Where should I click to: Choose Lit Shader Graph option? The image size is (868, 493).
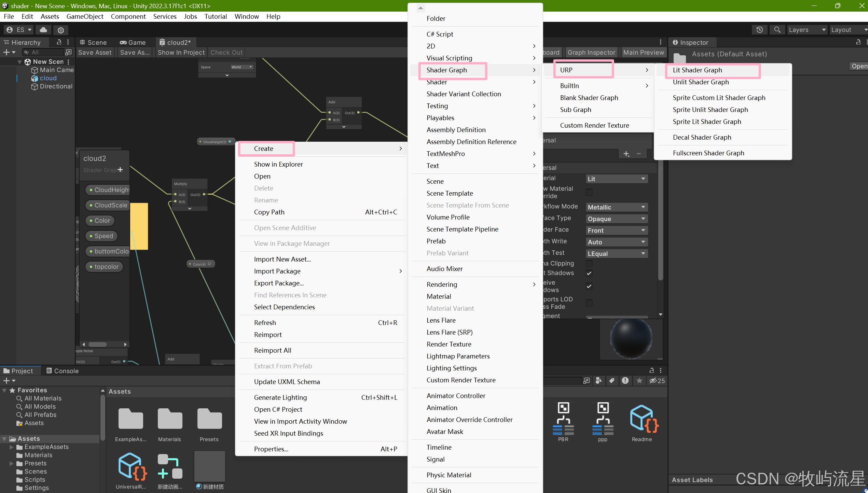(x=697, y=70)
